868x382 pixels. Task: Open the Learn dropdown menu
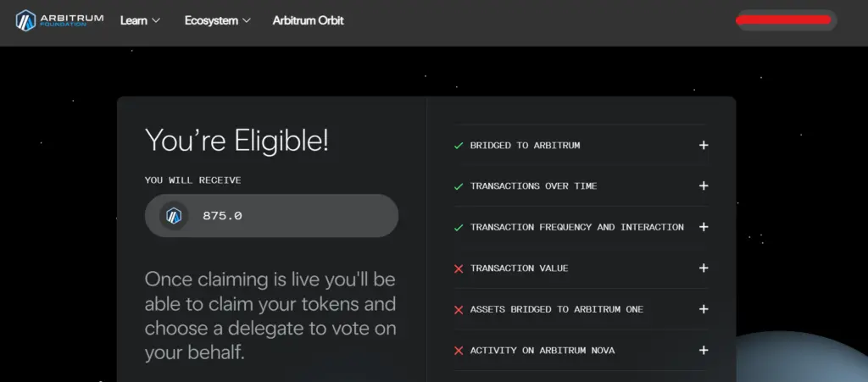pos(140,20)
